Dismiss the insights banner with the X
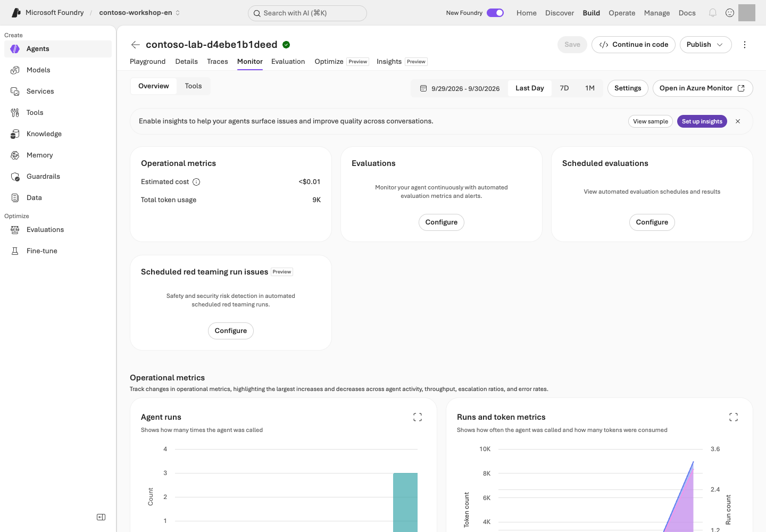Viewport: 766px width, 532px height. pos(738,121)
